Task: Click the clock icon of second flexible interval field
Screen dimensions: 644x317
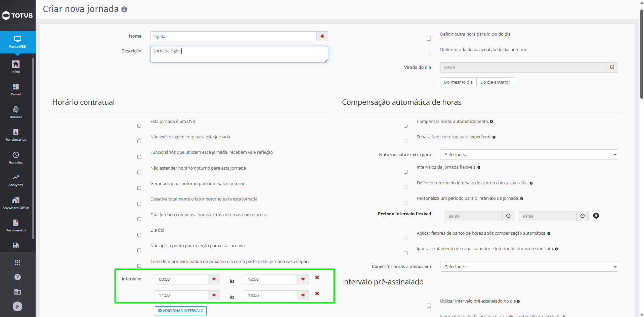Action: pyautogui.click(x=583, y=216)
